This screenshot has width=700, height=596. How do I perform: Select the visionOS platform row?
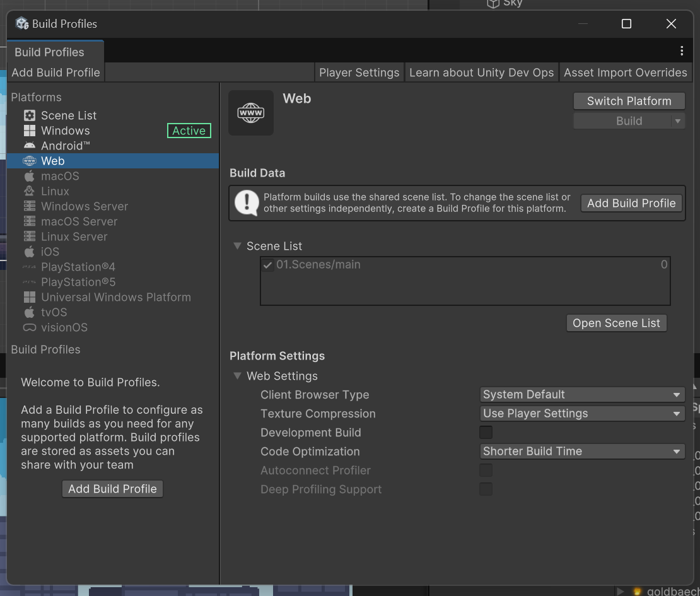click(113, 328)
